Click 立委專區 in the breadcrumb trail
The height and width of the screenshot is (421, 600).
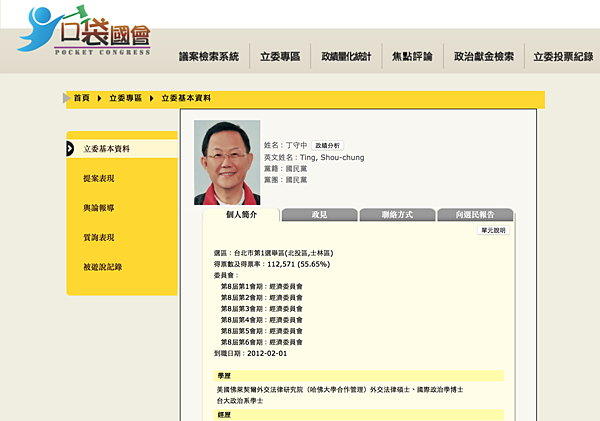tap(126, 98)
